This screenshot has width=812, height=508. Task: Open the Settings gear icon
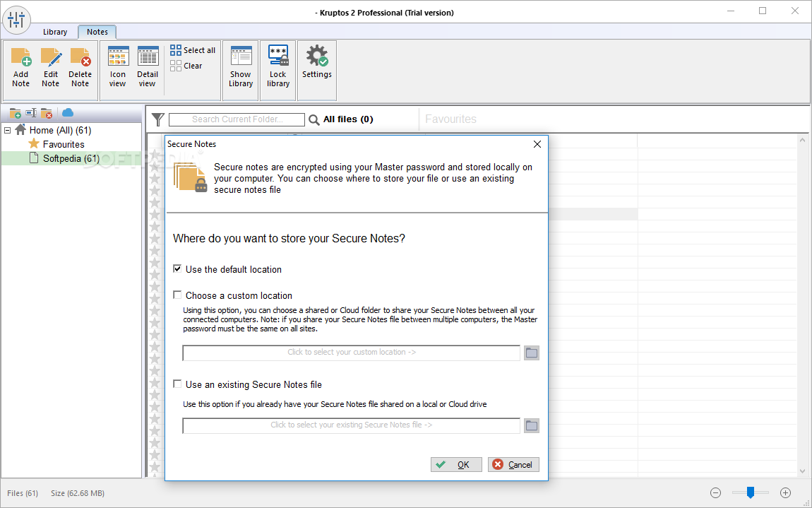click(317, 56)
